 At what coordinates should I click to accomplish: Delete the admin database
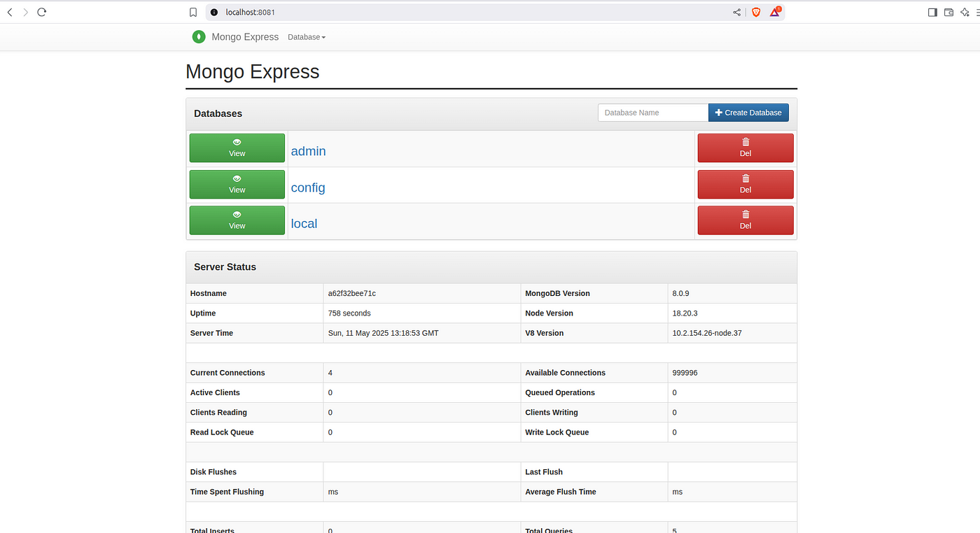(x=745, y=148)
